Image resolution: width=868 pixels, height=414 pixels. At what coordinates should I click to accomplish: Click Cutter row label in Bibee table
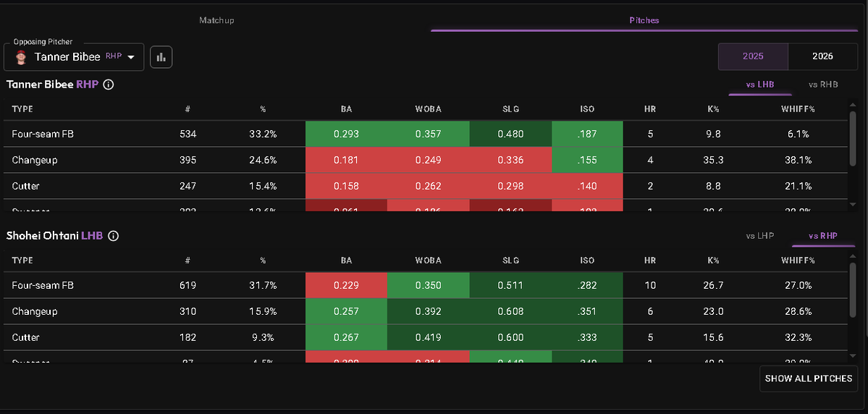coord(25,186)
